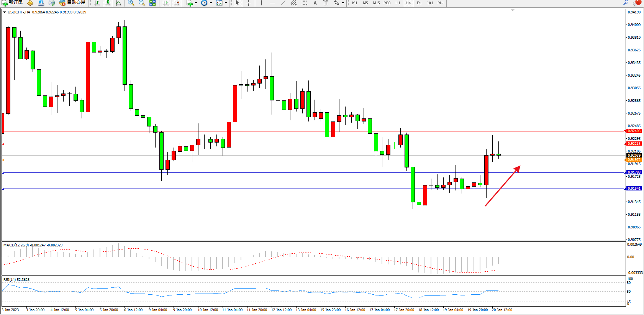644x315 pixels.
Task: Switch to the D1 timeframe
Action: click(x=419, y=3)
